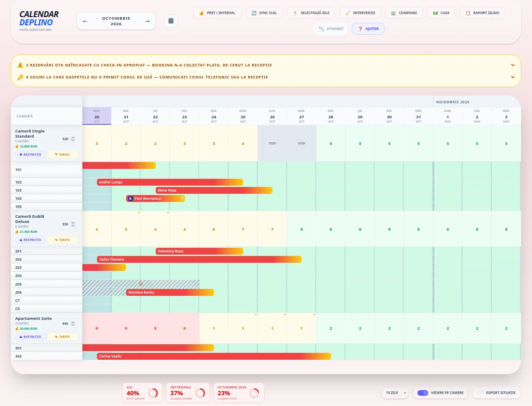Expand the door code arrivals warning
The image size is (532, 406).
[266, 77]
